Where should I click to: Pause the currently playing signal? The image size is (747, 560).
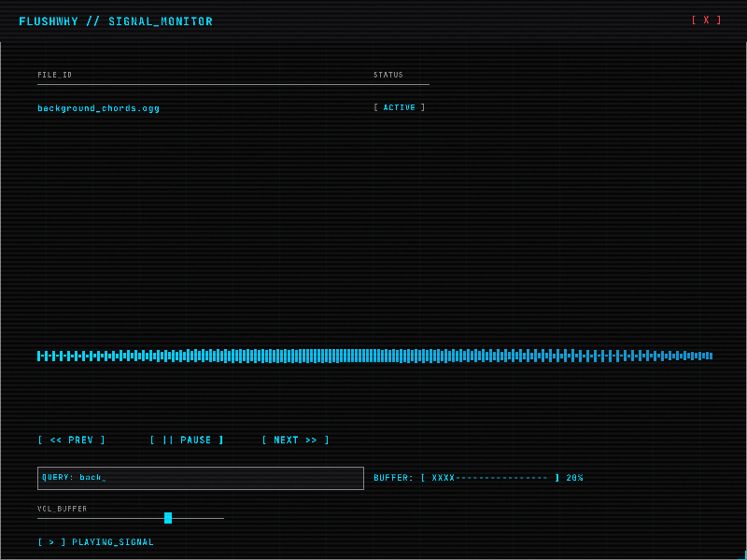pyautogui.click(x=187, y=440)
